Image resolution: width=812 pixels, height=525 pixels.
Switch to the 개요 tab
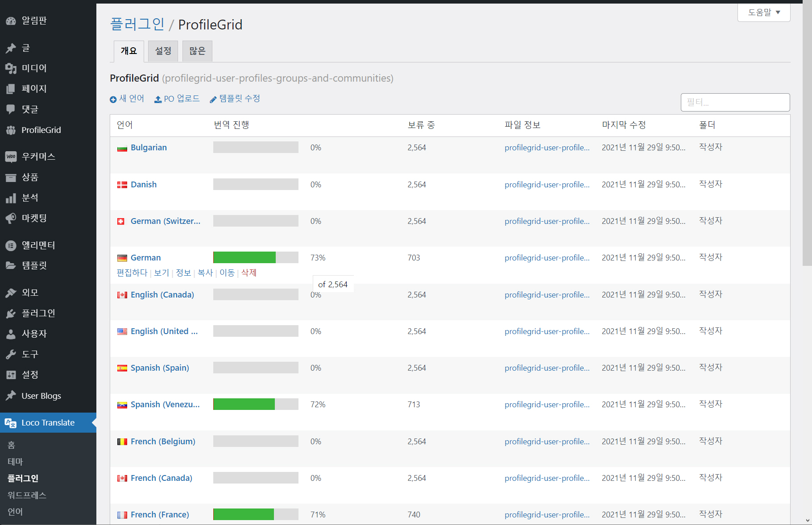point(129,51)
